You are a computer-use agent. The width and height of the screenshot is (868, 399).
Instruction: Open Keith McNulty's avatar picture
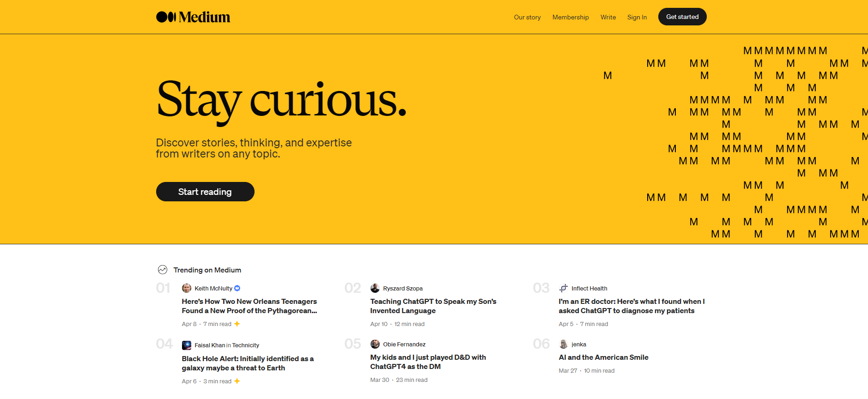pyautogui.click(x=187, y=288)
